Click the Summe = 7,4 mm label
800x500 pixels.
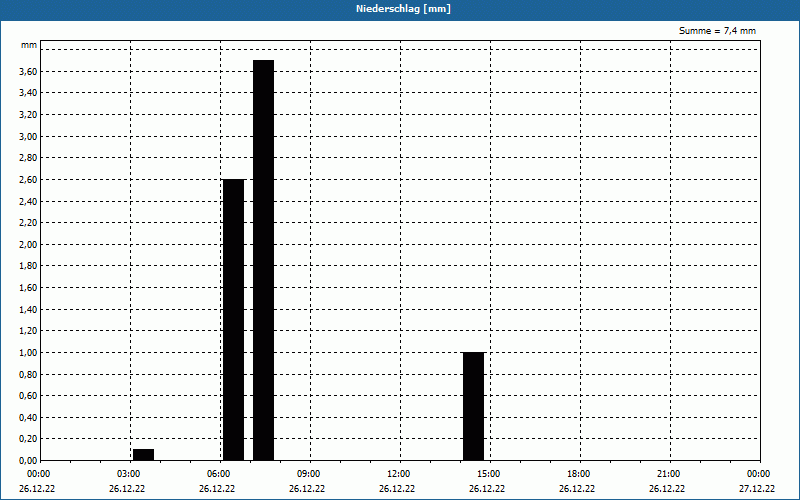717,31
